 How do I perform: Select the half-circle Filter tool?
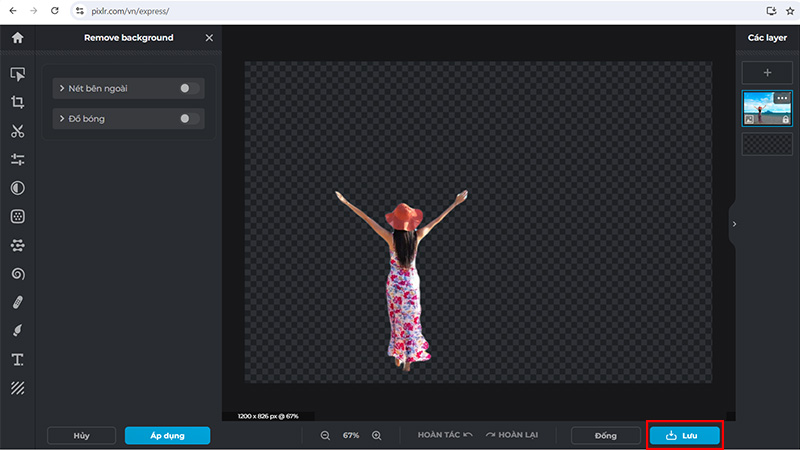17,188
